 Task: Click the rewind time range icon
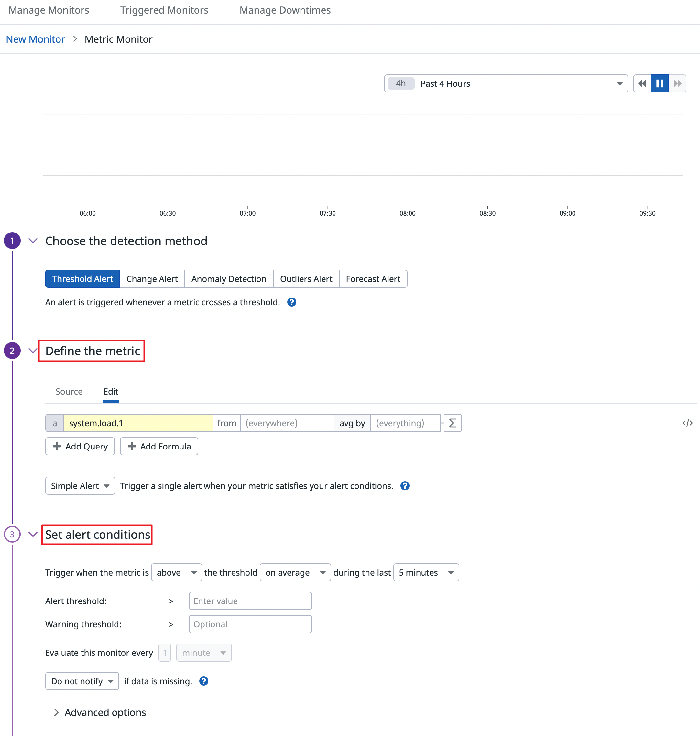point(642,83)
